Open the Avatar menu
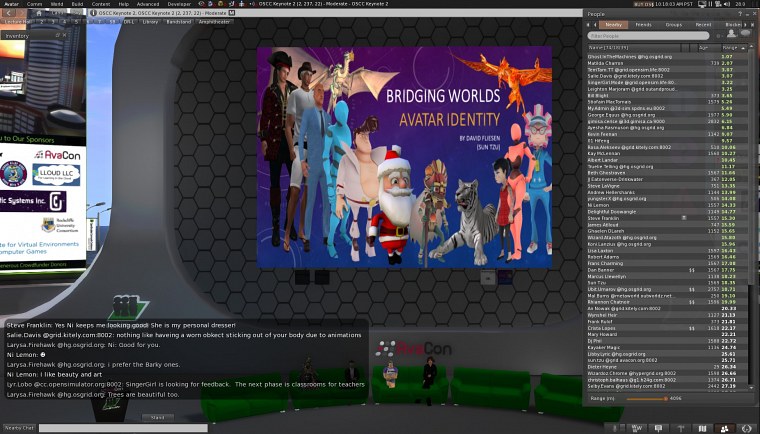Image resolution: width=760 pixels, height=434 pixels. click(12, 4)
